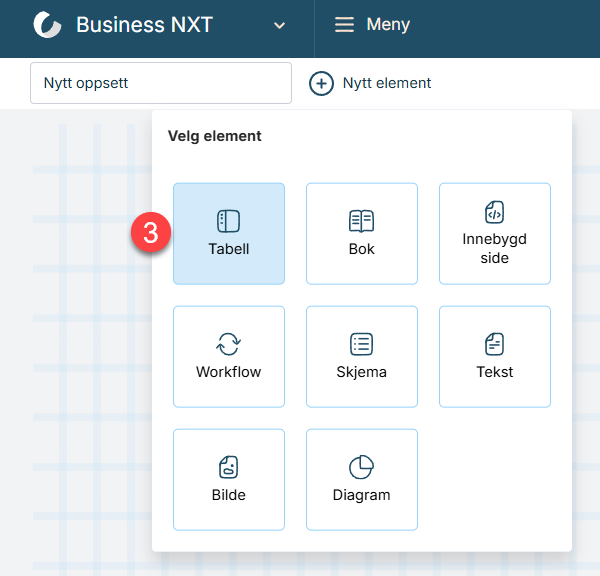Click the Nytt element label

387,83
